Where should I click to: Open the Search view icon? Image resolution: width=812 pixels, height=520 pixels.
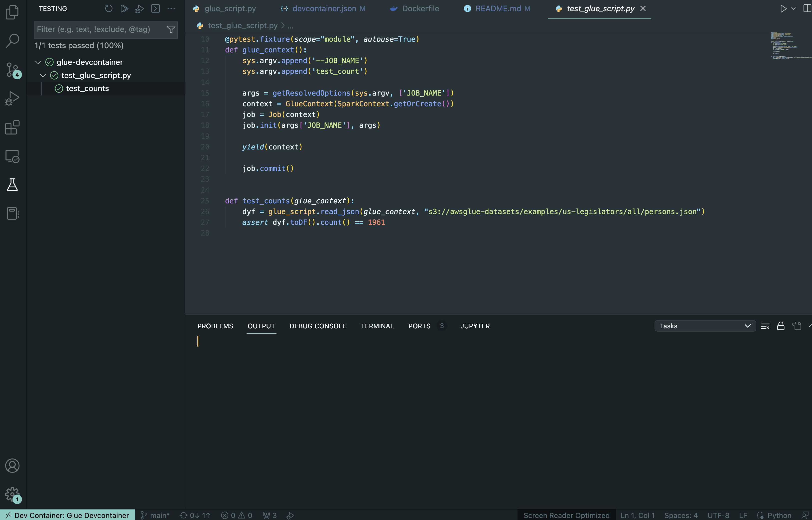click(x=12, y=41)
